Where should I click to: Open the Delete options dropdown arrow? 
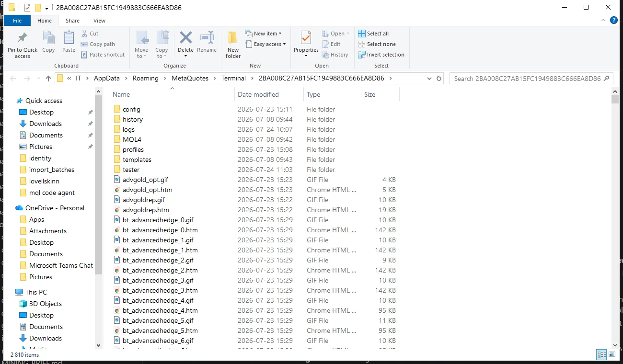[185, 56]
